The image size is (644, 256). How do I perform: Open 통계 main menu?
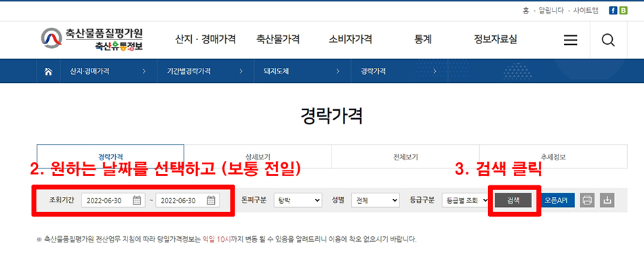[x=424, y=40]
